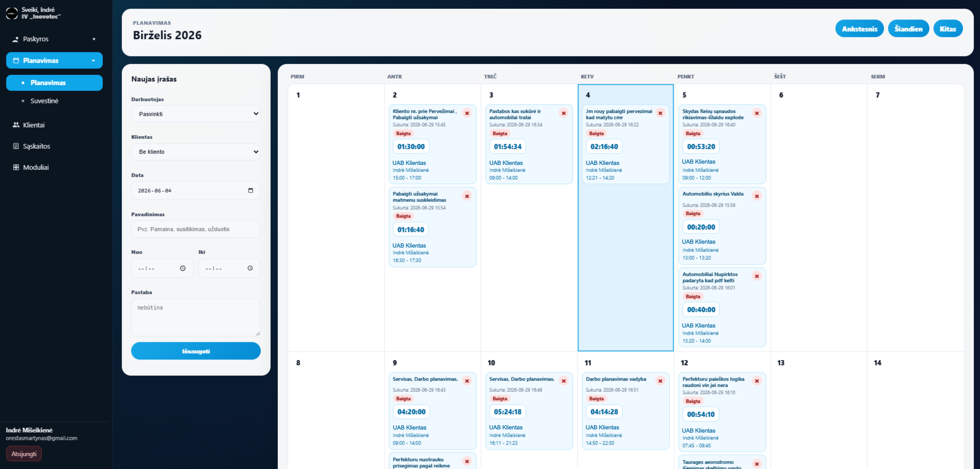
Task: Collapse the Planavimas menu arrow
Action: 93,60
